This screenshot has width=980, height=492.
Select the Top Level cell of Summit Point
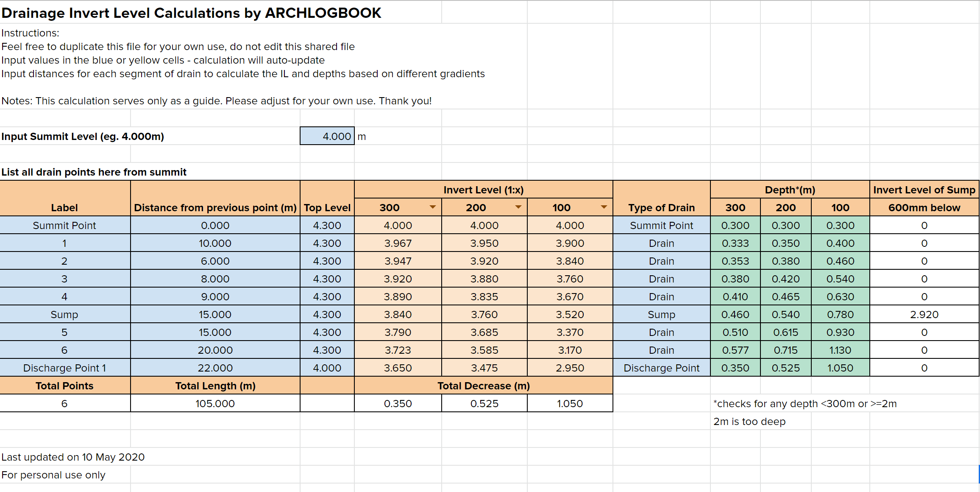click(x=327, y=225)
